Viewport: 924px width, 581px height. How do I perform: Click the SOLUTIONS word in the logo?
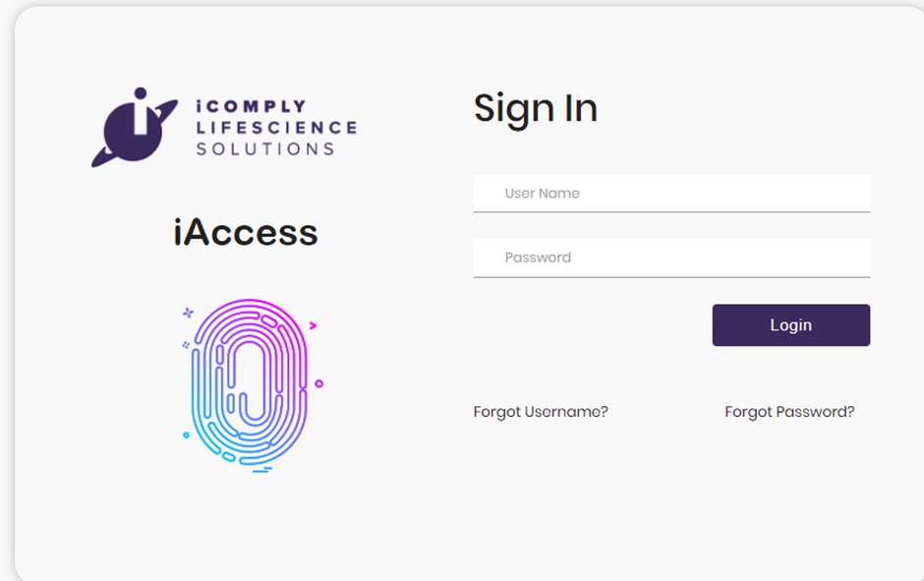pos(265,149)
